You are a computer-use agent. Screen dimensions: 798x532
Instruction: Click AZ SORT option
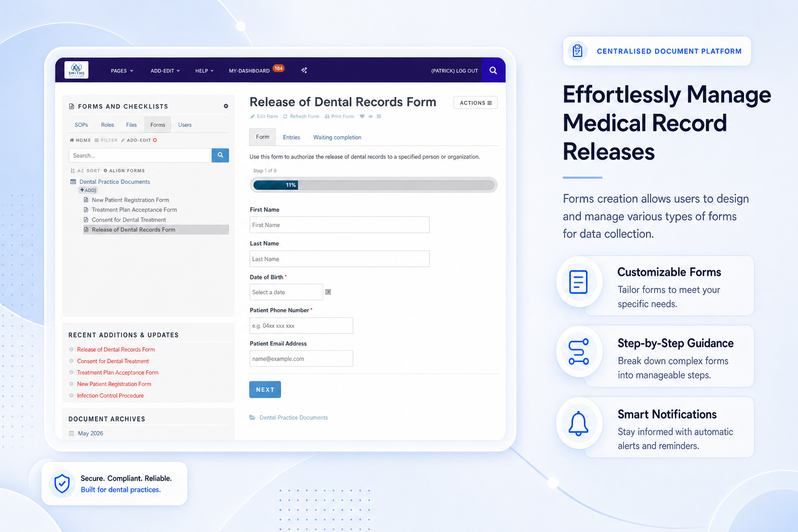(x=85, y=170)
